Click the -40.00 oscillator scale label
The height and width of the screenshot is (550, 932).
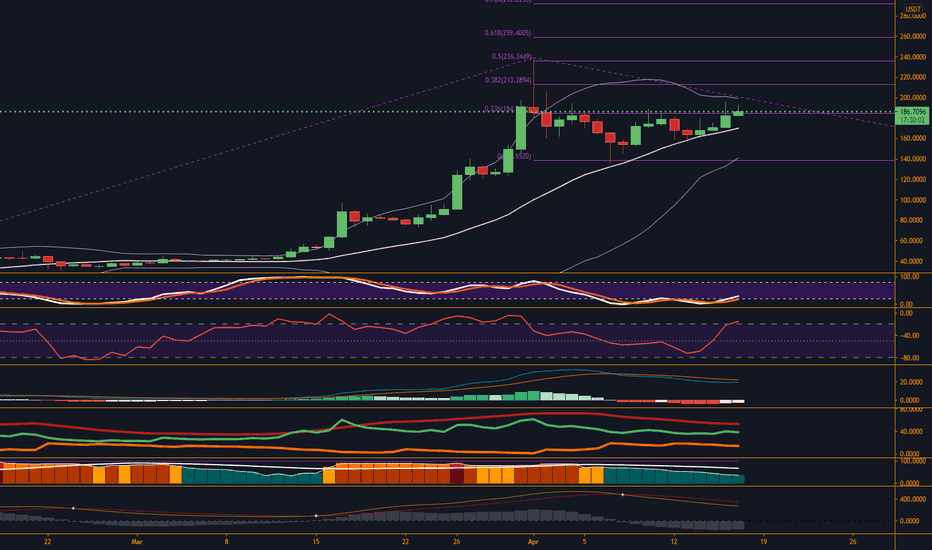(x=909, y=336)
